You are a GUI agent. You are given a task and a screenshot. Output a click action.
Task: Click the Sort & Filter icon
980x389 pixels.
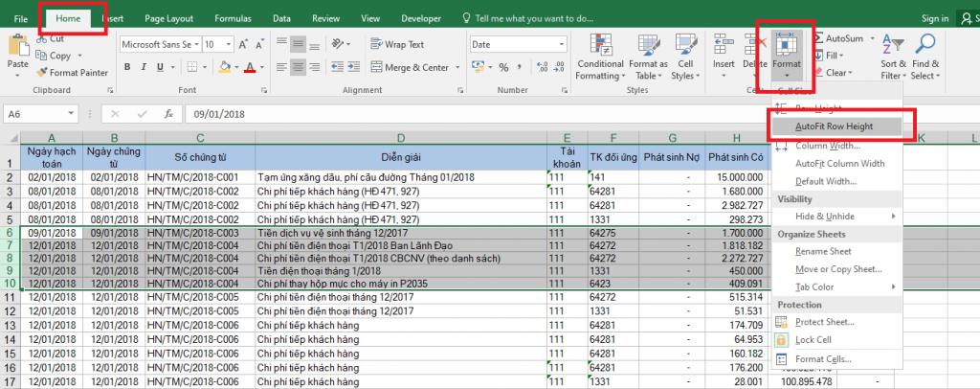(x=891, y=43)
